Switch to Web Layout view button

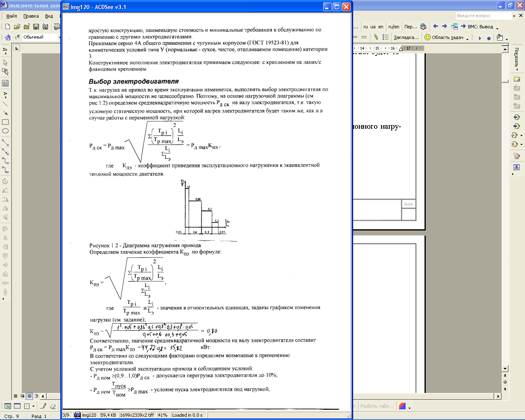[x=23, y=396]
